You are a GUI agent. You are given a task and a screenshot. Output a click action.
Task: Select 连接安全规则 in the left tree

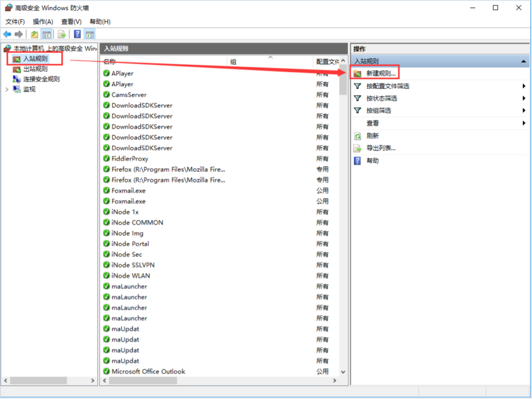point(41,79)
